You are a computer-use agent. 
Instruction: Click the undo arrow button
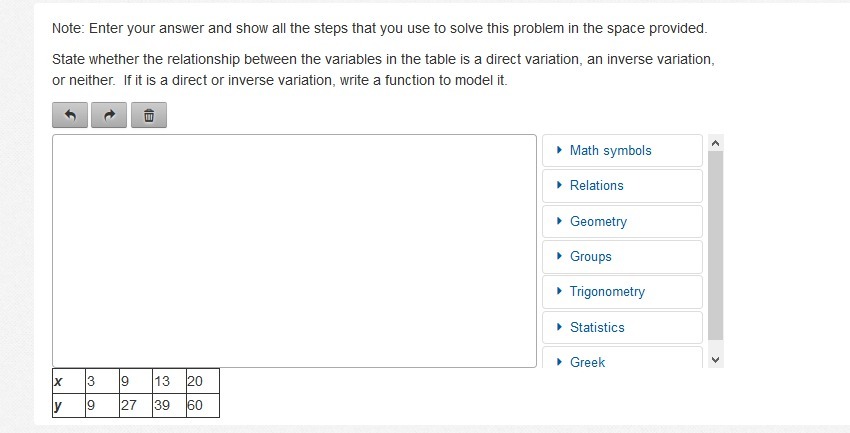tap(70, 116)
